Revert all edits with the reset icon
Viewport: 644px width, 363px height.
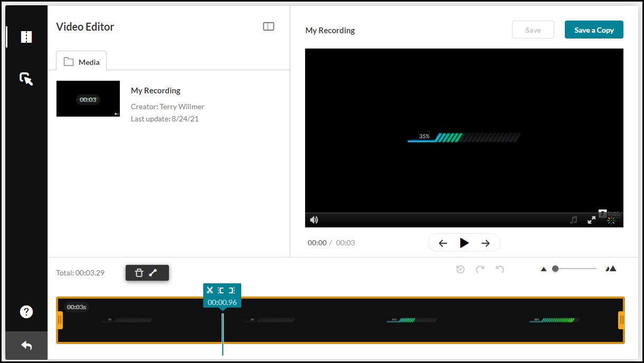pos(460,269)
